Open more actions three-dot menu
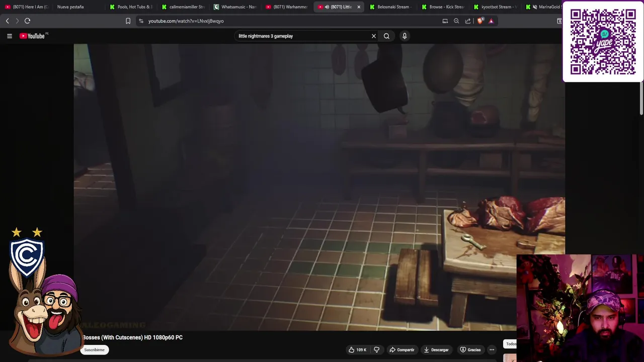644x362 pixels. 492,349
